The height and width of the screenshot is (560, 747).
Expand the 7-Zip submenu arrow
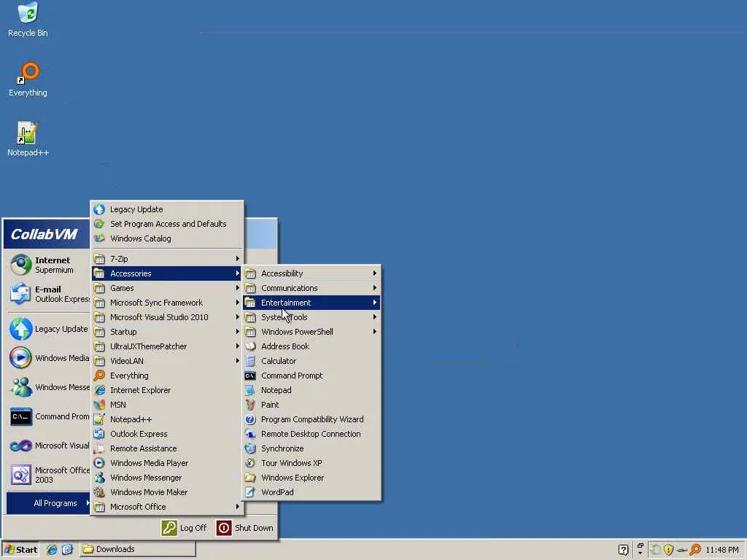(237, 259)
